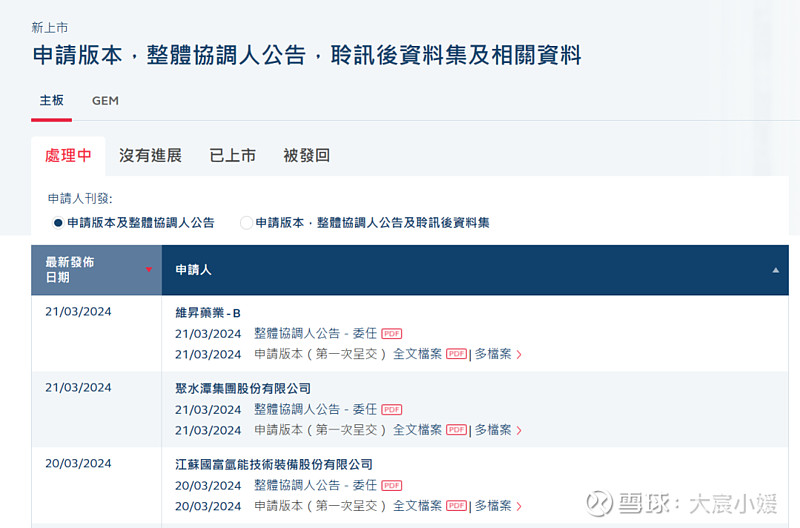Open 維昇藥業-B 整體協調人公告 - 委任 link

[315, 334]
